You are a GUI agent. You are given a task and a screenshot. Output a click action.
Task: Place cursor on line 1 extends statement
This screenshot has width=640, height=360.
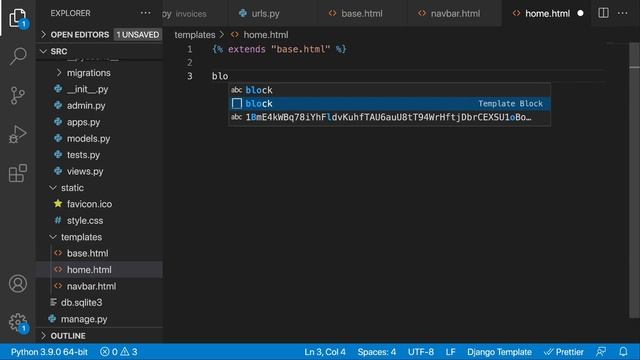tap(279, 49)
